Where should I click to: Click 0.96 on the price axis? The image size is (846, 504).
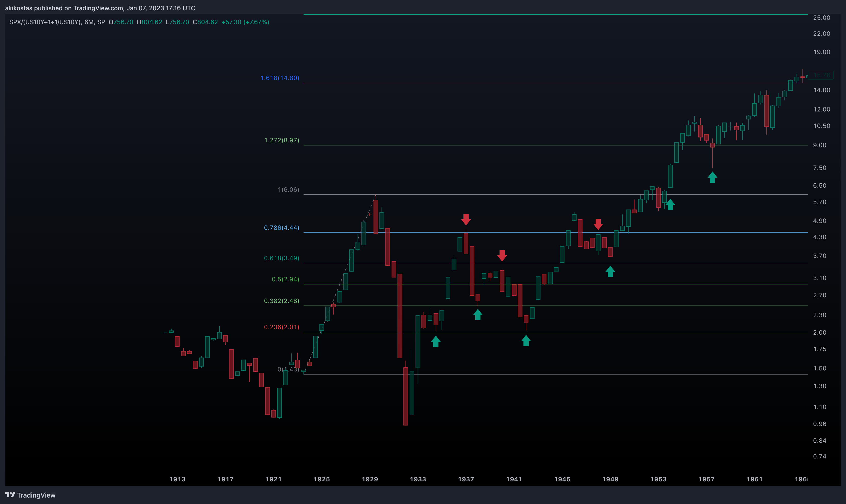819,424
